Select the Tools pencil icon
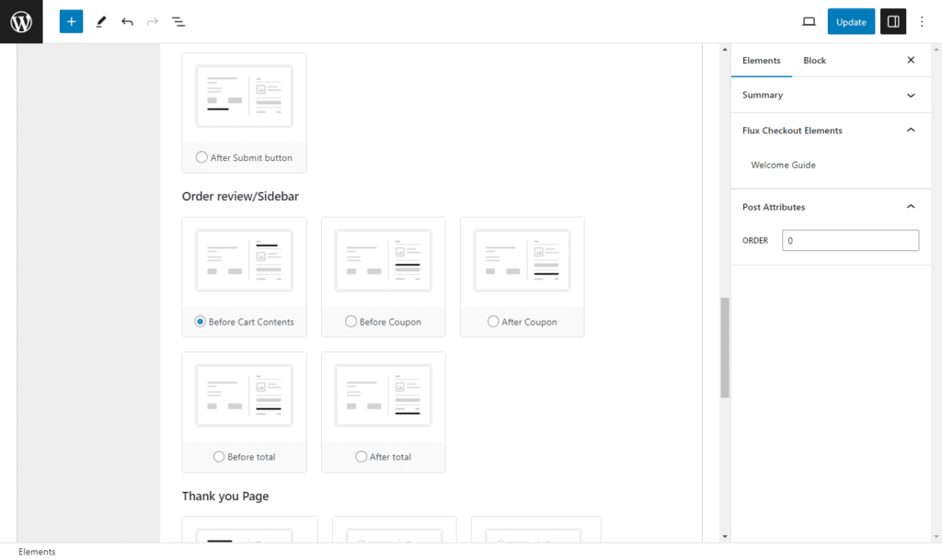The image size is (942, 560). (101, 21)
